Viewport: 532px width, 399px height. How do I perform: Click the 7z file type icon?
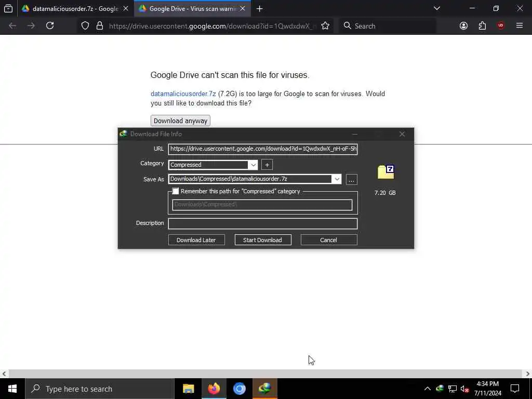pyautogui.click(x=386, y=172)
